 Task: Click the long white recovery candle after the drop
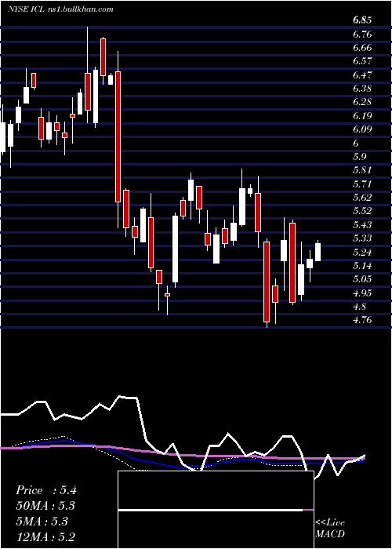(175, 249)
